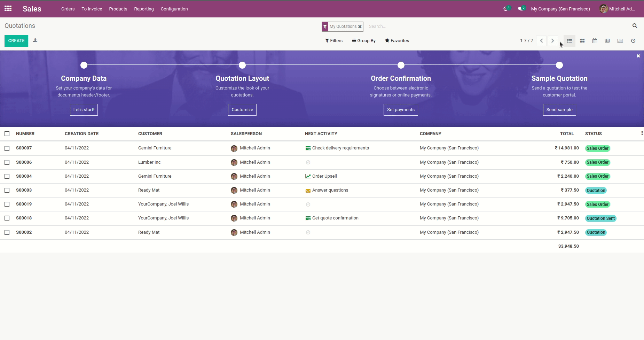644x340 pixels.
Task: Tick the checkbox for S00002
Action: (x=7, y=232)
